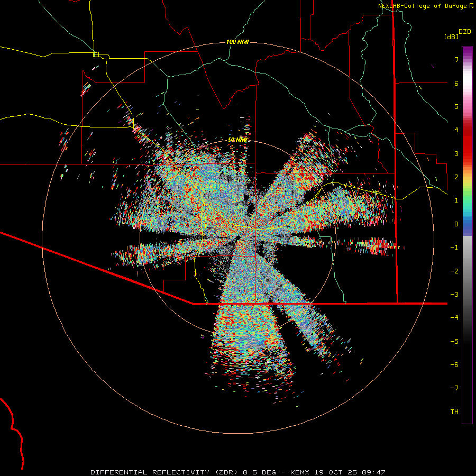476x476 pixels.
Task: Click the 5 value on color scale
Action: pyautogui.click(x=456, y=106)
